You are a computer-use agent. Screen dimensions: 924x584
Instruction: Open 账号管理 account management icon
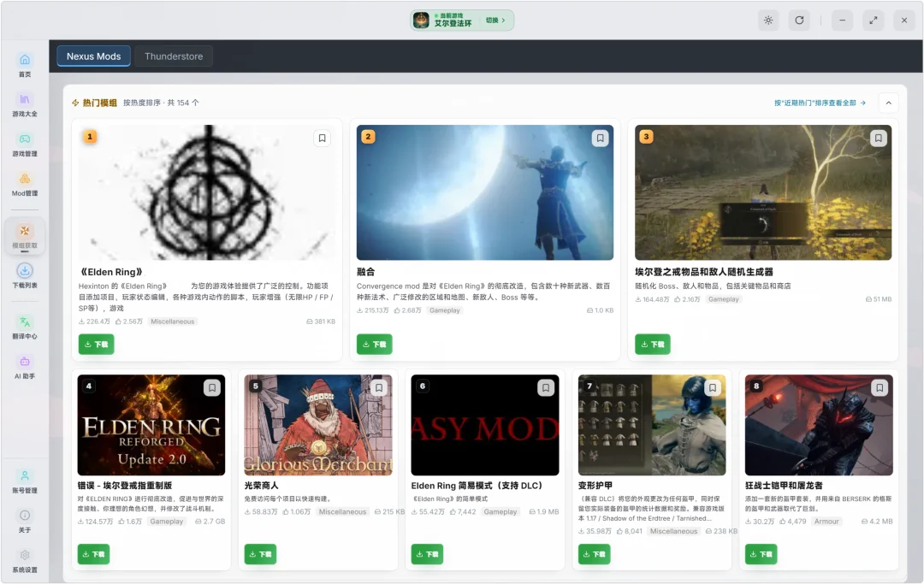tap(25, 481)
